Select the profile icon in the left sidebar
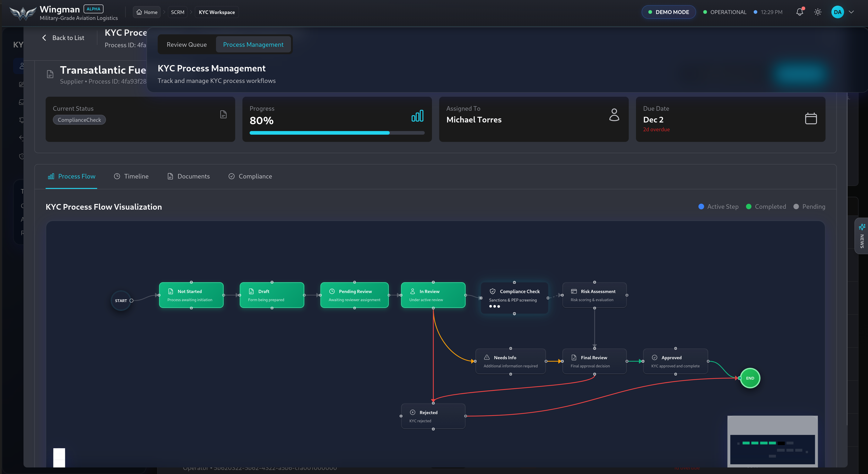868x474 pixels. (x=21, y=66)
